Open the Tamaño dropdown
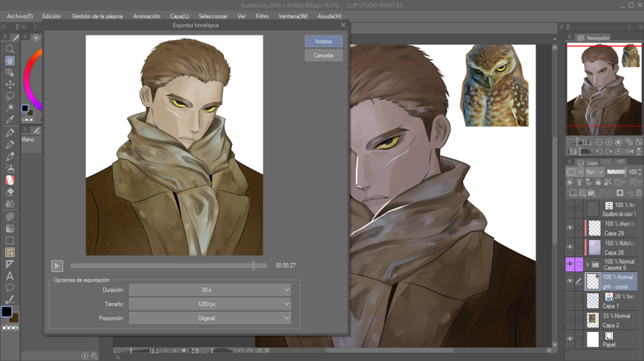Image resolution: width=644 pixels, height=361 pixels. coord(210,304)
